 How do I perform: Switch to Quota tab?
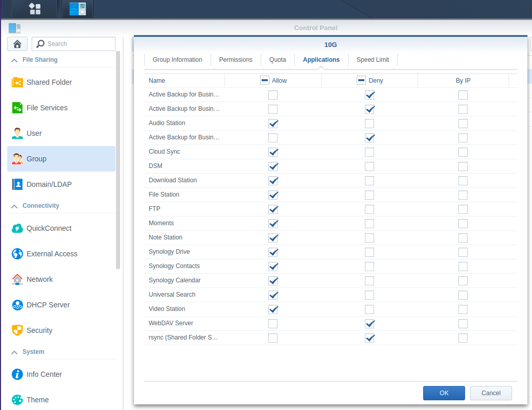click(x=277, y=60)
